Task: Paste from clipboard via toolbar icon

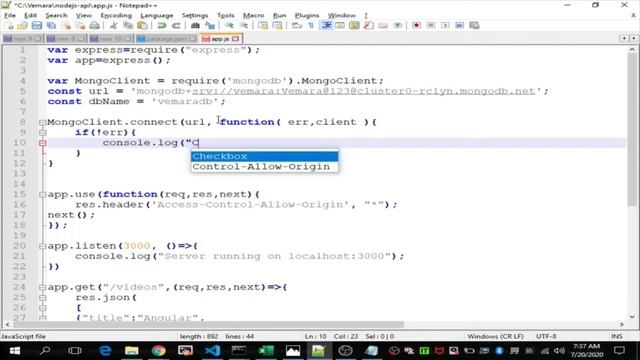Action: 142,26
